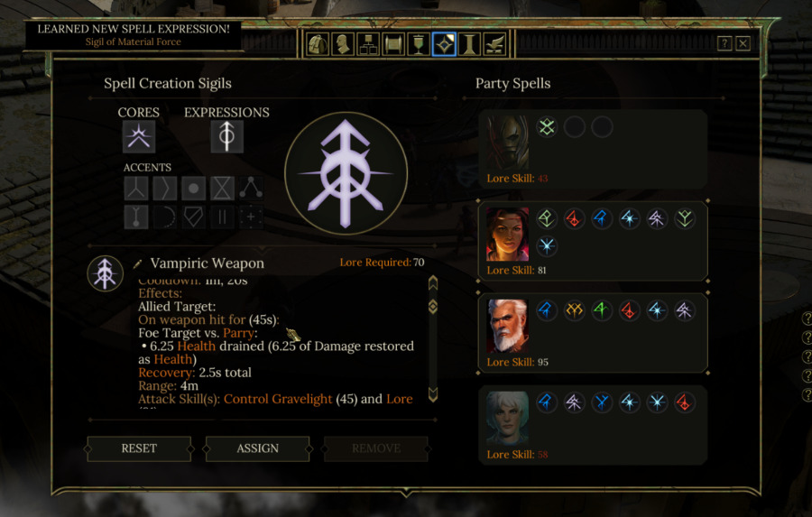Toggle the circle dot accent sigil

coord(194,188)
